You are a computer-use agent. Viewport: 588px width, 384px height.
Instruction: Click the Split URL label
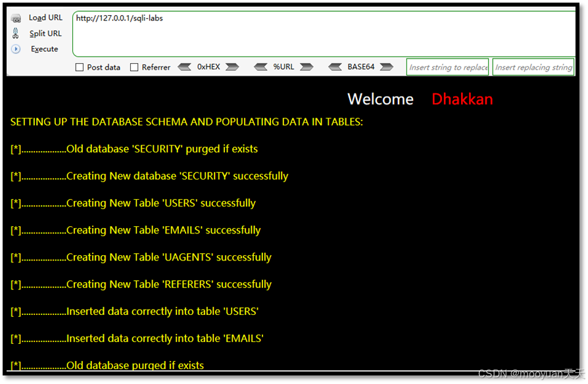[x=45, y=34]
